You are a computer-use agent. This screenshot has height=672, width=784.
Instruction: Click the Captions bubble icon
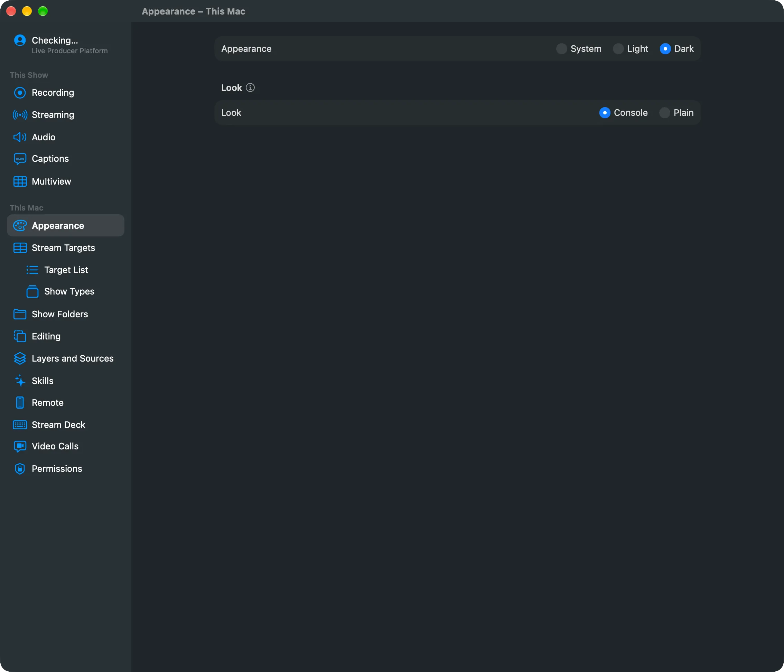point(20,159)
